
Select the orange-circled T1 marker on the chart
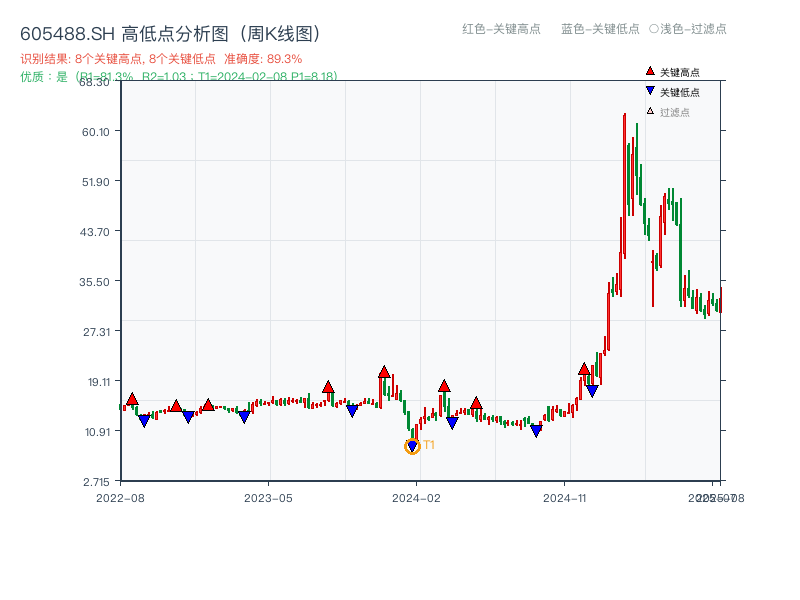(412, 445)
